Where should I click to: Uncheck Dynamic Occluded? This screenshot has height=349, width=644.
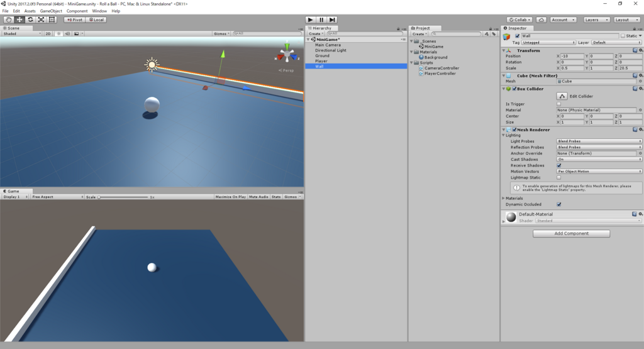click(x=558, y=204)
